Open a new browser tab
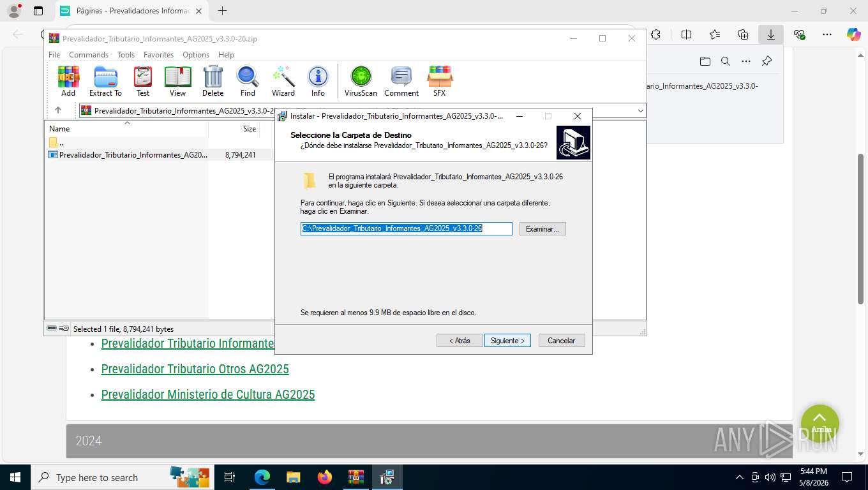868x490 pixels. coord(222,11)
